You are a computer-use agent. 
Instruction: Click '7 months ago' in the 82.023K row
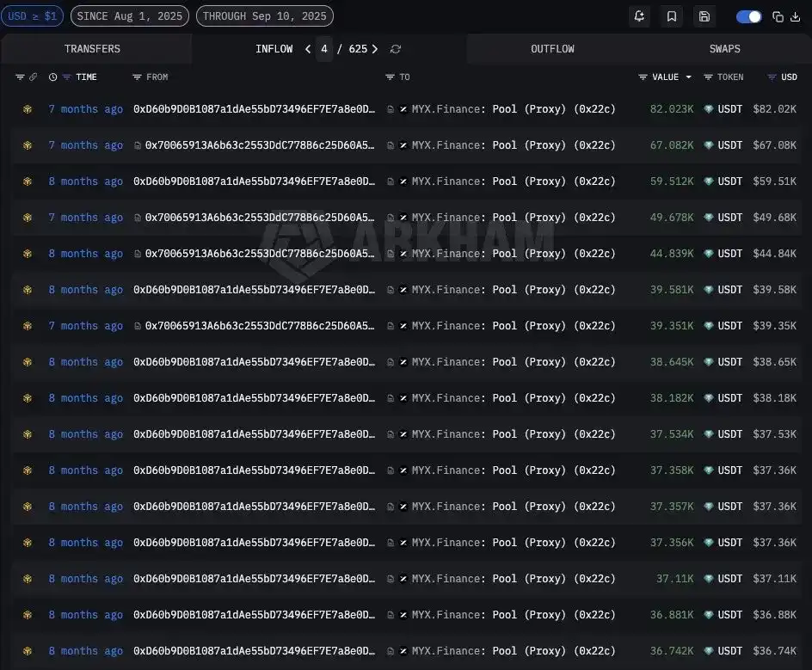85,109
